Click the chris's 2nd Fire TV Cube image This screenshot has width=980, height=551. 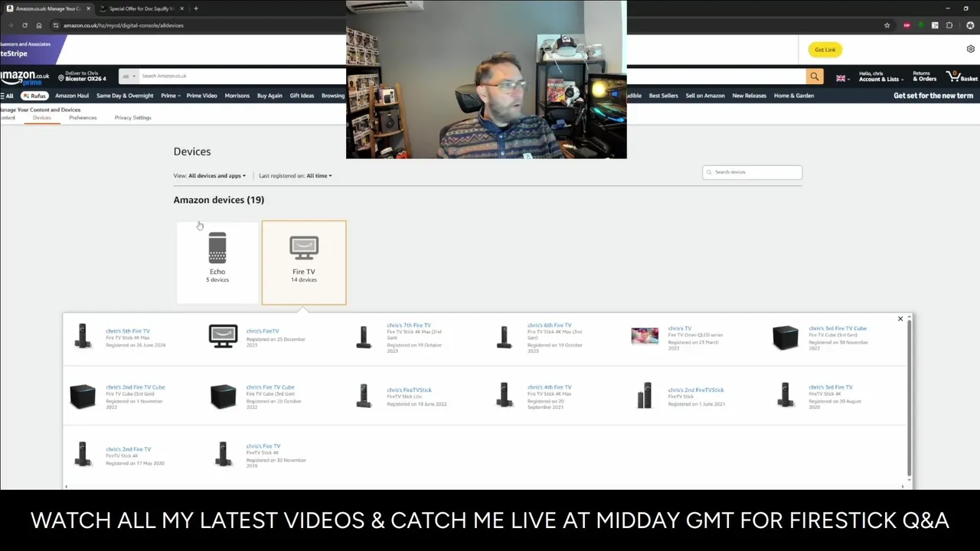(83, 396)
